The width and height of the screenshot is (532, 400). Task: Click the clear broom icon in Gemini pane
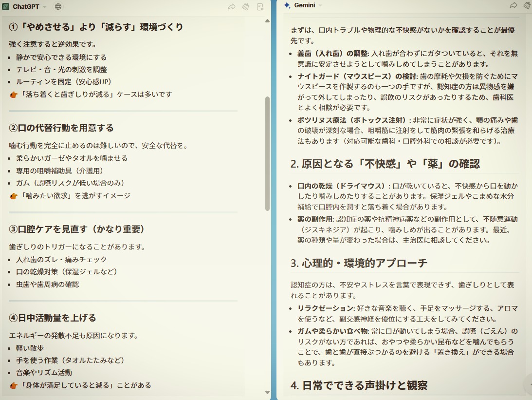528,5
